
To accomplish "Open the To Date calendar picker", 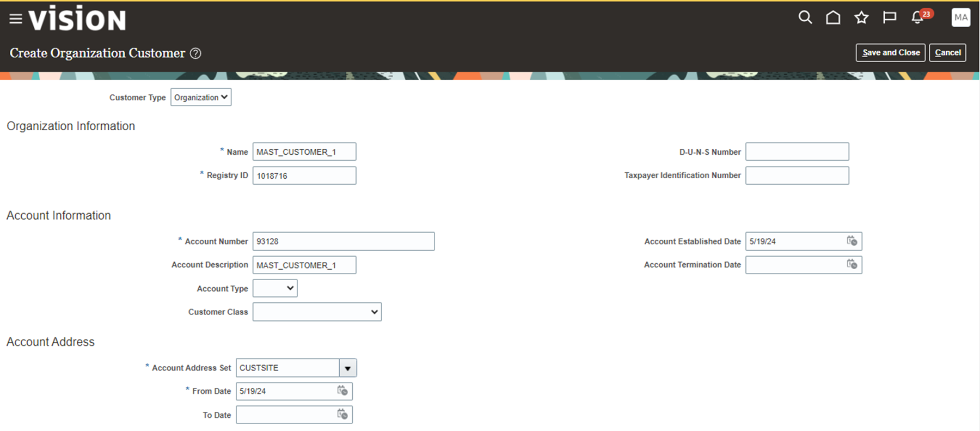I will pyautogui.click(x=342, y=414).
